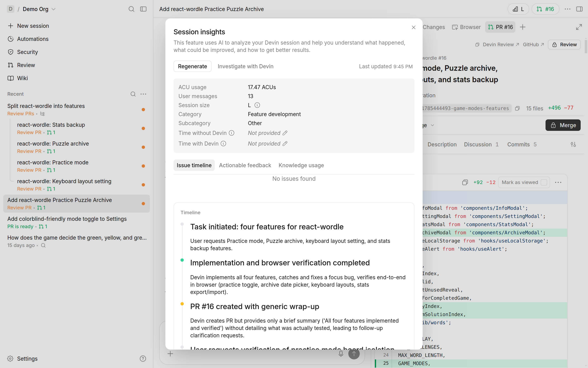Search the Recent sessions list
This screenshot has height=368, width=588.
coord(133,94)
